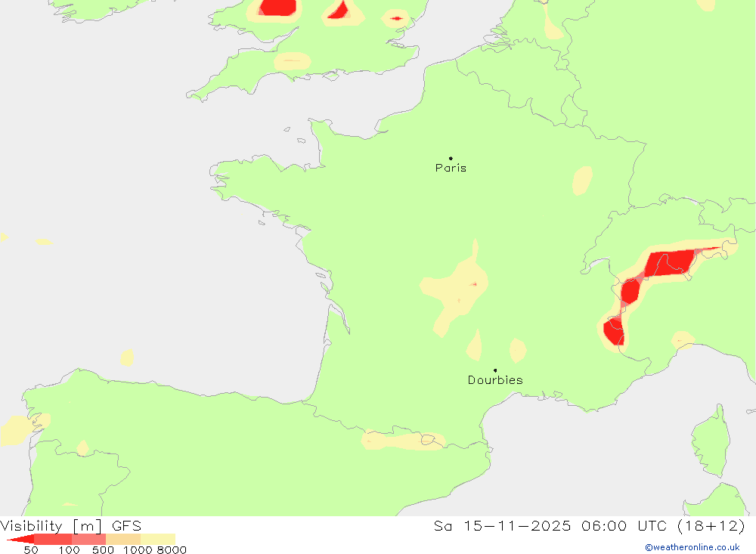Click the pink legend swatch between 100 and 500
Screen dimensions: 756x554
pos(88,539)
